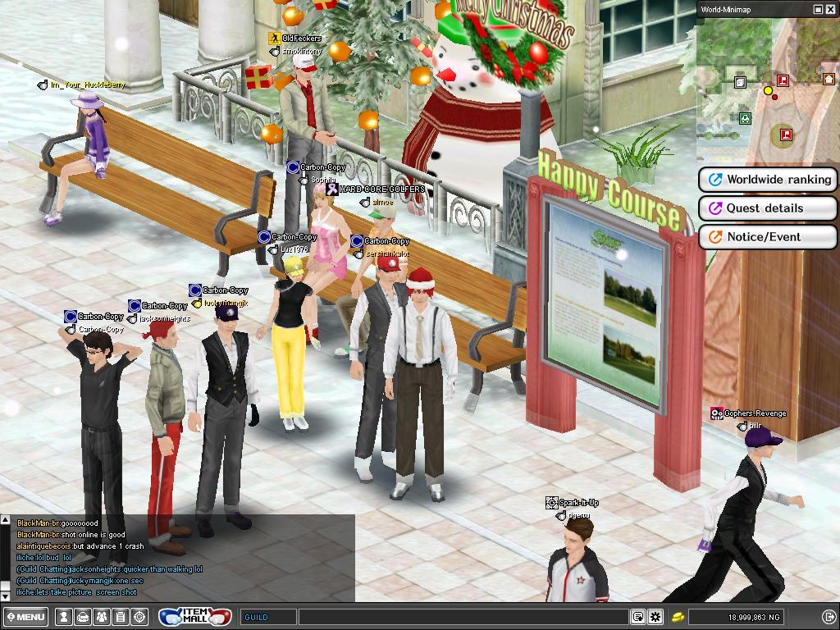Image resolution: width=840 pixels, height=630 pixels.
Task: Click the cap/equipment icon in bottom bar
Action: [x=83, y=617]
